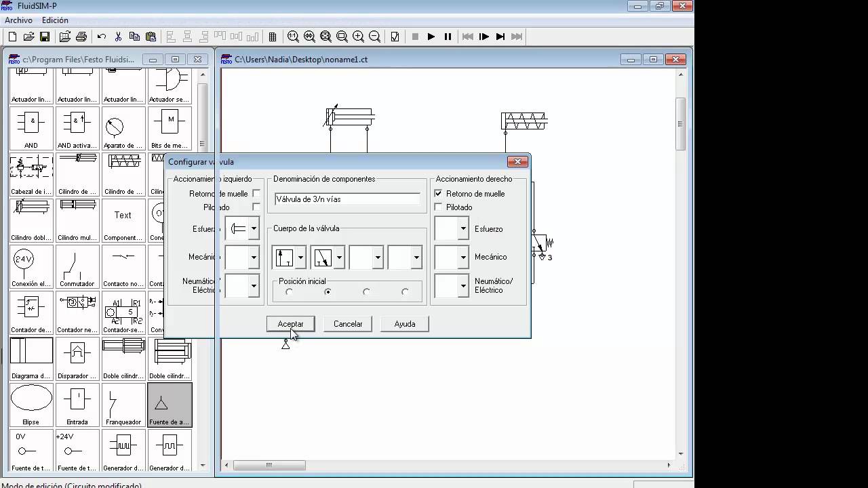Screen dimensions: 868x488
Task: Open the Archivo menu
Action: click(x=18, y=20)
